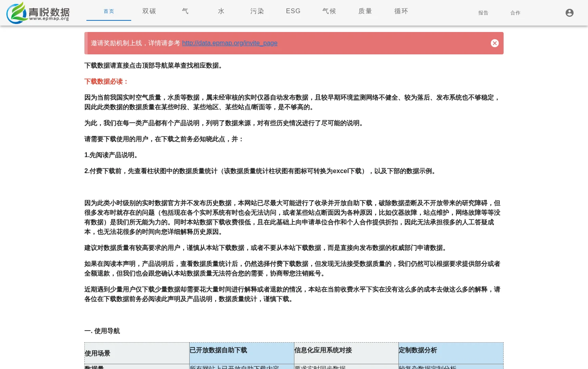Image resolution: width=588 pixels, height=369 pixels.
Task: Click the paragraph starting 为此，我们在每一类产品
Action: (x=225, y=123)
